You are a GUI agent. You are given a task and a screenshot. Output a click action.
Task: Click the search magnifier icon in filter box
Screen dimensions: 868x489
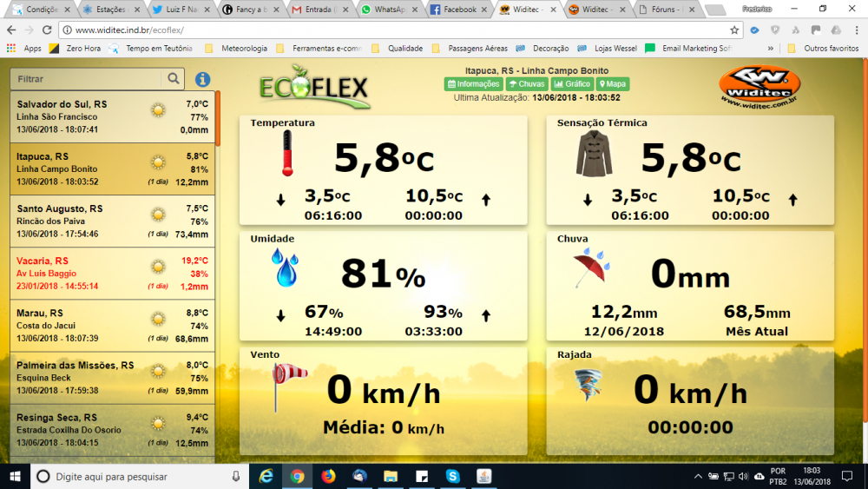(174, 79)
